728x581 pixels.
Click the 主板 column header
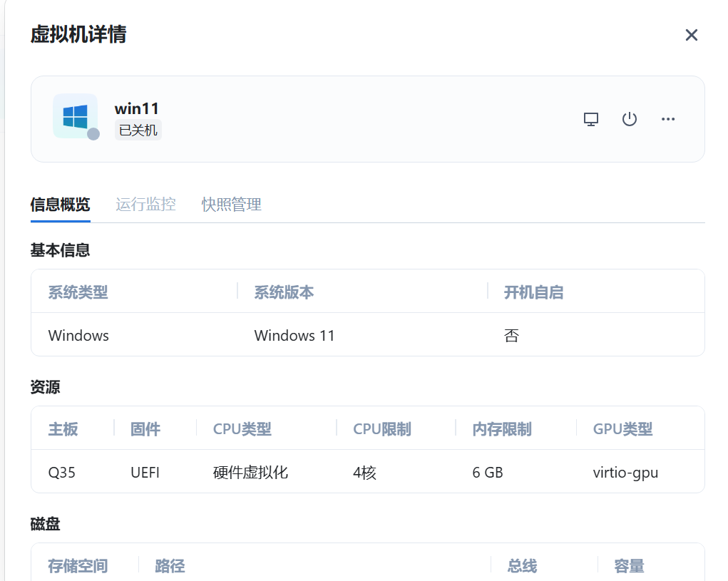click(x=63, y=429)
